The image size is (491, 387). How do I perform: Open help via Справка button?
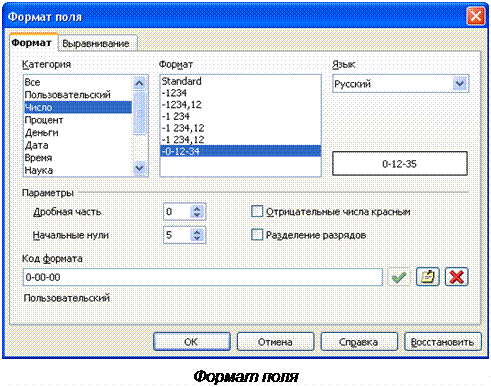coord(359,342)
